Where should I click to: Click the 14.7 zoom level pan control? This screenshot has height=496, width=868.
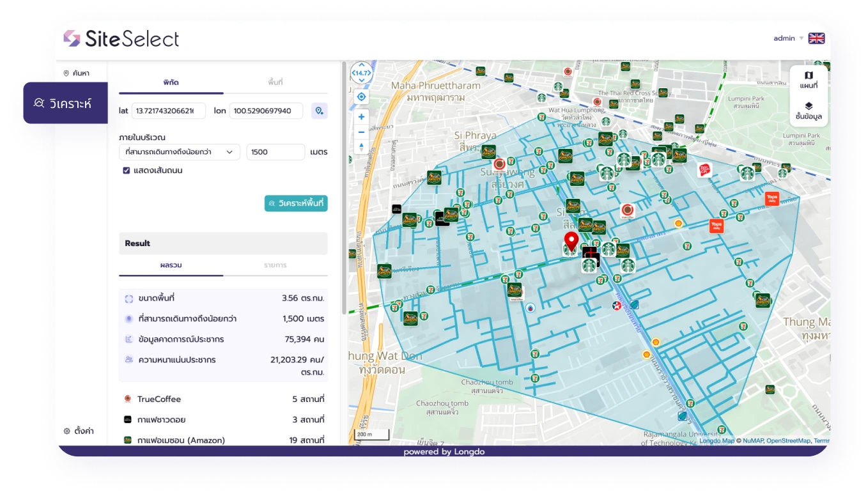point(361,74)
